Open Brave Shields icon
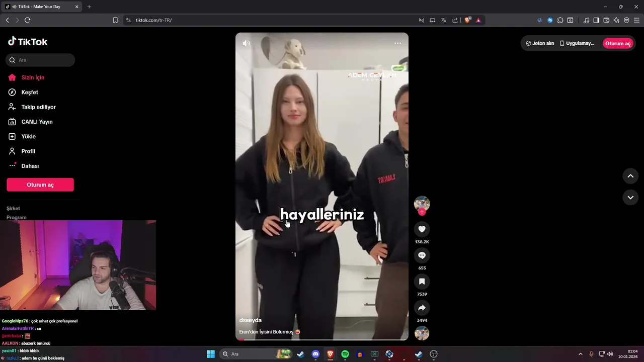The width and height of the screenshot is (644, 362). click(x=467, y=20)
